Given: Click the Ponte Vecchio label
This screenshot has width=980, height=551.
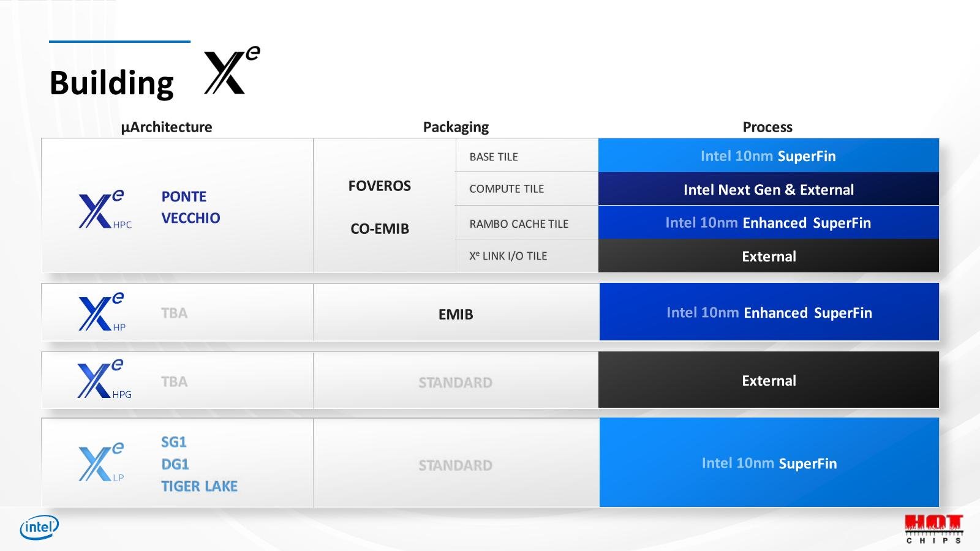Looking at the screenshot, I should [190, 207].
